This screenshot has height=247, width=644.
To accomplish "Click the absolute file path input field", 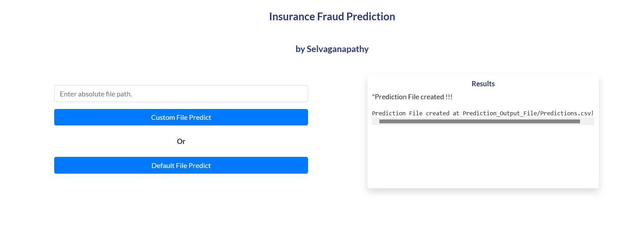I will 181,94.
